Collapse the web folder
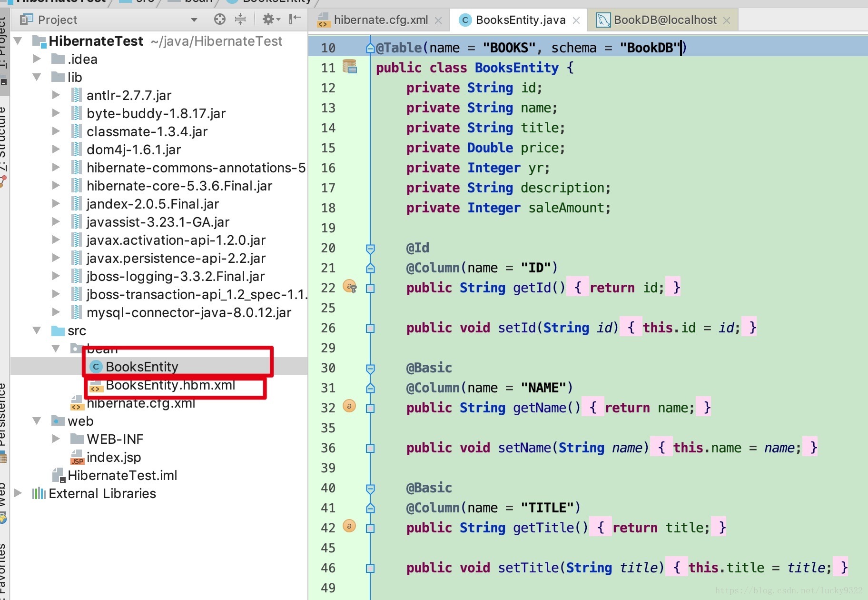Viewport: 868px width, 600px height. pos(37,420)
